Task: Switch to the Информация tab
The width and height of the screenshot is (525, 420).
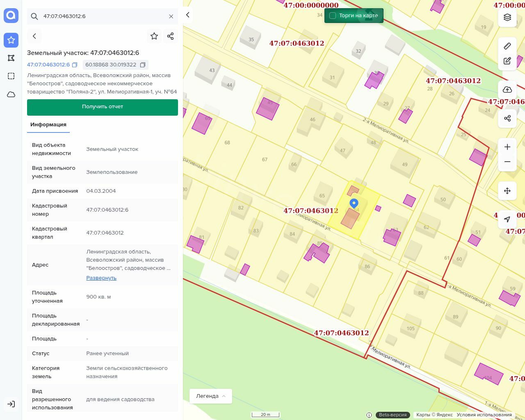Action: [48, 125]
